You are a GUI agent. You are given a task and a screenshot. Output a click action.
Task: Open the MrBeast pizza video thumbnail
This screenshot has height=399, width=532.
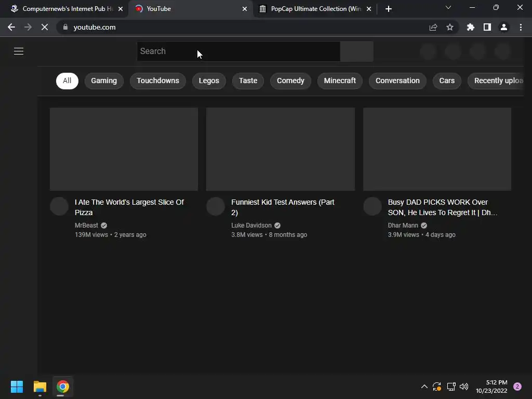tap(124, 149)
